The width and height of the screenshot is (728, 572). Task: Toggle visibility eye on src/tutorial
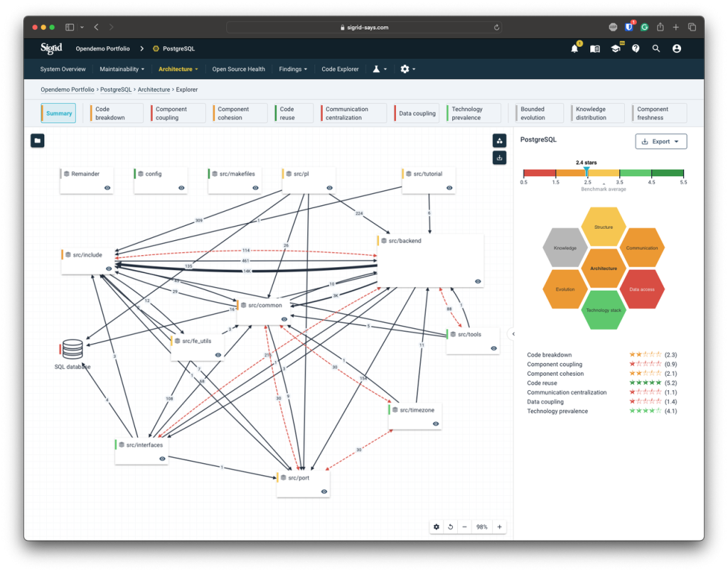point(449,188)
